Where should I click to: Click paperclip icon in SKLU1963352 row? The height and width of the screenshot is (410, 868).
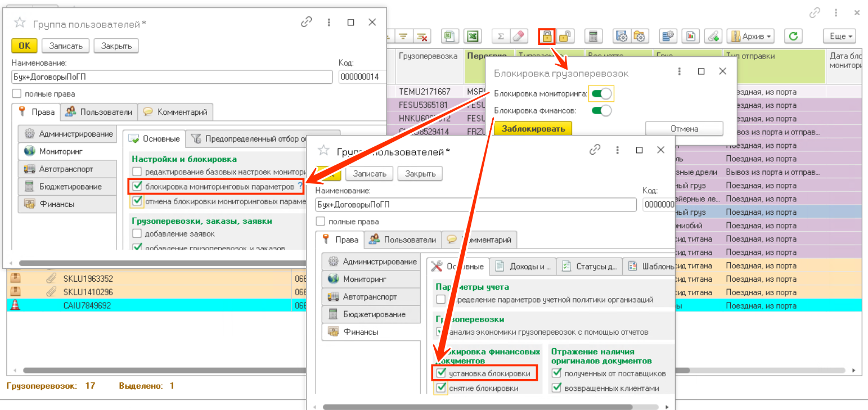(52, 278)
